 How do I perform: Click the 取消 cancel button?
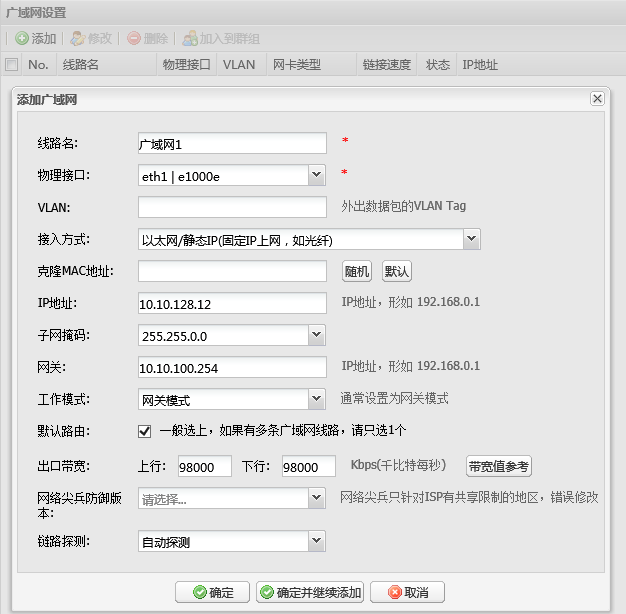pyautogui.click(x=407, y=592)
